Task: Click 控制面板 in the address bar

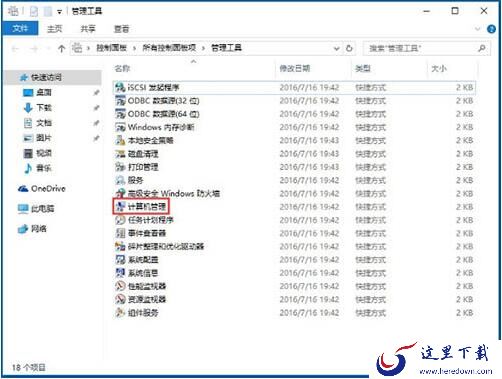Action: click(112, 48)
